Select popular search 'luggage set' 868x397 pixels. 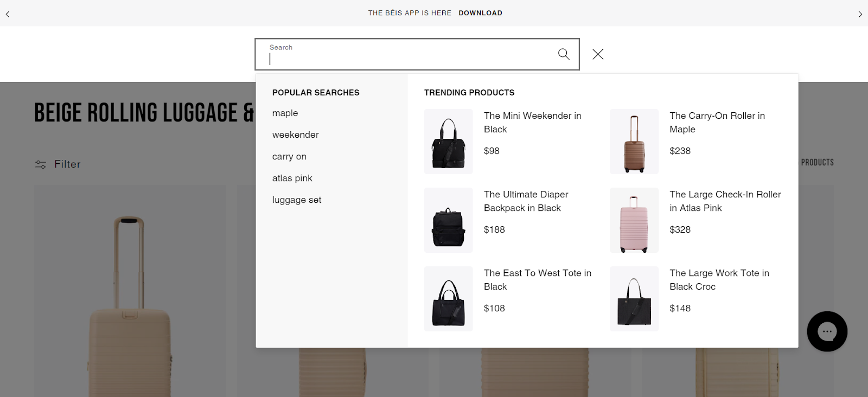297,200
